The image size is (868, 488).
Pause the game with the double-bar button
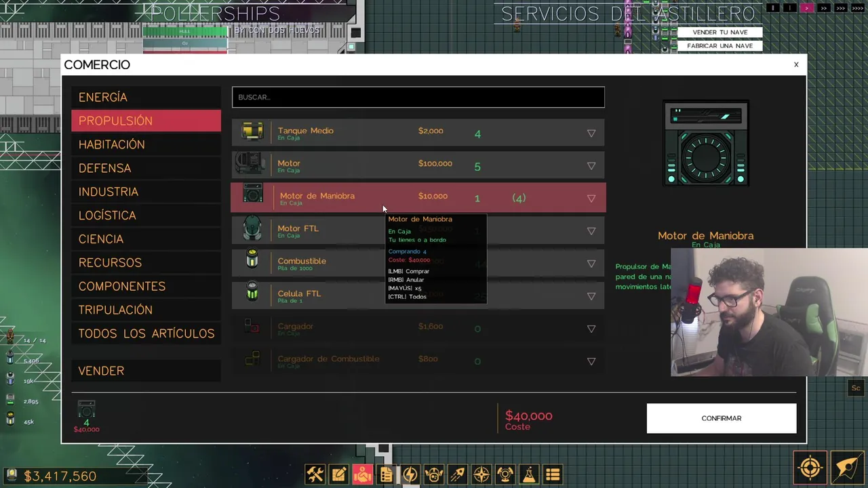tap(772, 8)
